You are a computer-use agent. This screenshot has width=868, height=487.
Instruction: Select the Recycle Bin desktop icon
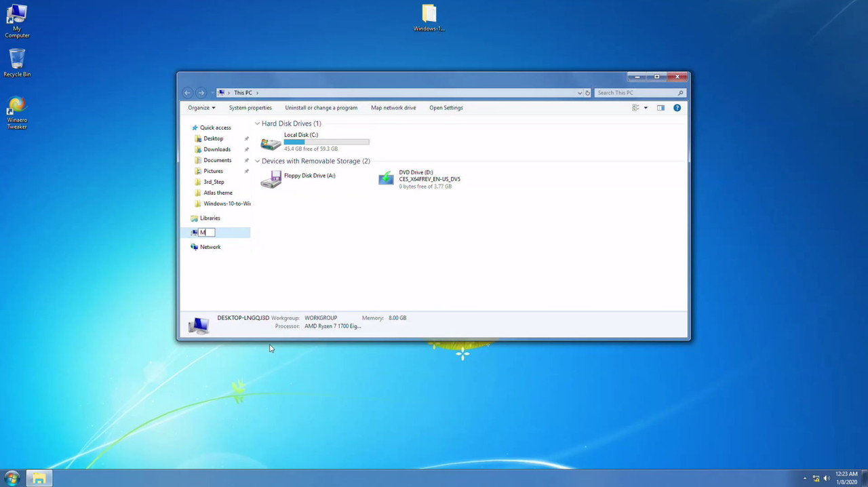pyautogui.click(x=17, y=62)
